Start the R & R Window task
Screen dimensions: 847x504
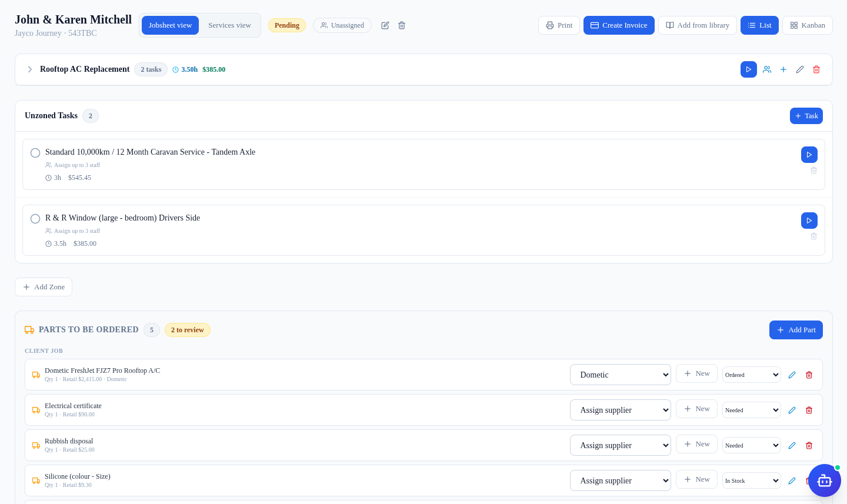[x=809, y=221]
